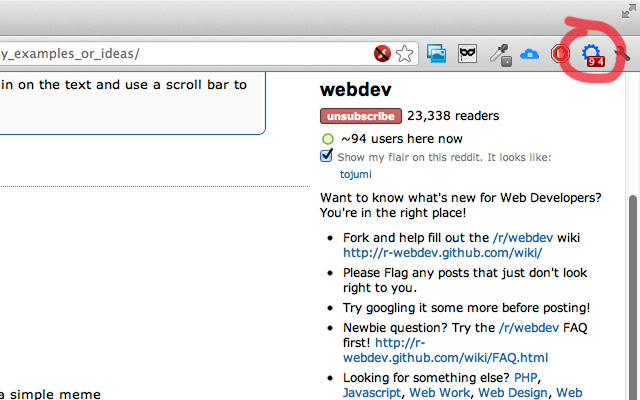Open the Chrome wrench menu
The image size is (640, 400).
point(622,53)
